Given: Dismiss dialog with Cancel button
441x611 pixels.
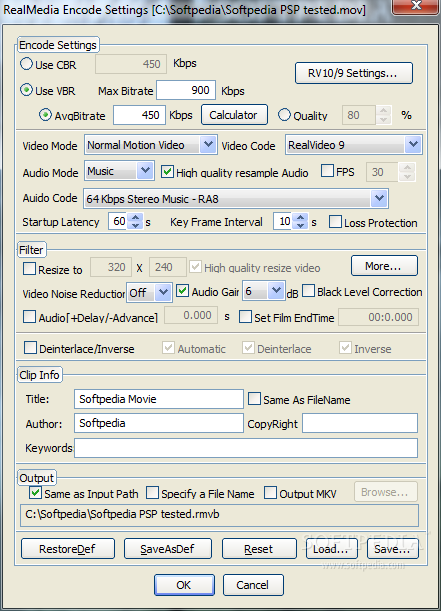Looking at the screenshot, I should click(x=253, y=585).
